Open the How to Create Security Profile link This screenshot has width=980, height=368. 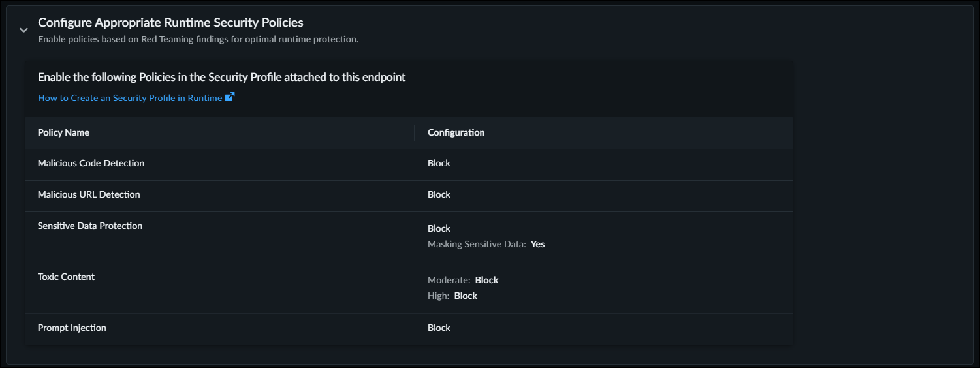click(130, 98)
